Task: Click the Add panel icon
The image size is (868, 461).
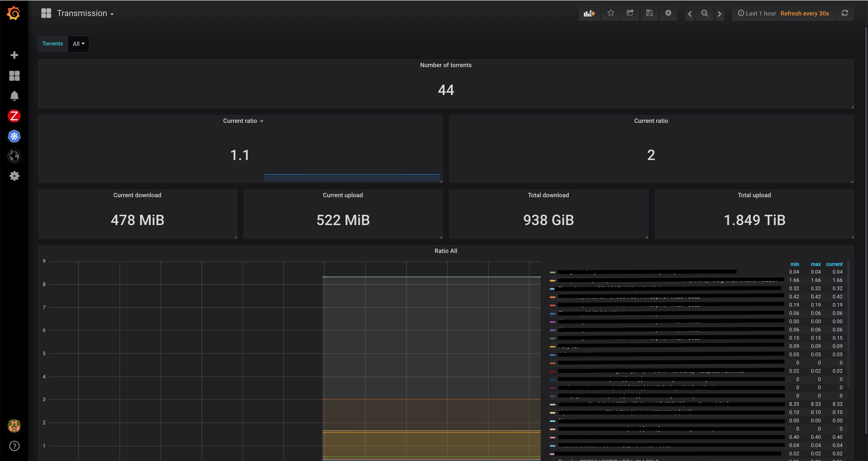Action: (589, 13)
